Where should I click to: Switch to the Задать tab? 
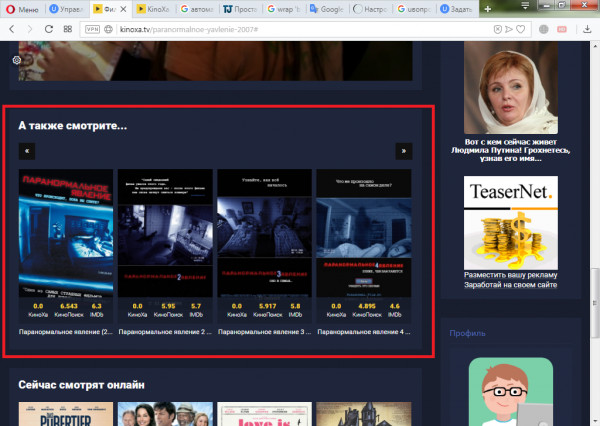click(x=457, y=9)
